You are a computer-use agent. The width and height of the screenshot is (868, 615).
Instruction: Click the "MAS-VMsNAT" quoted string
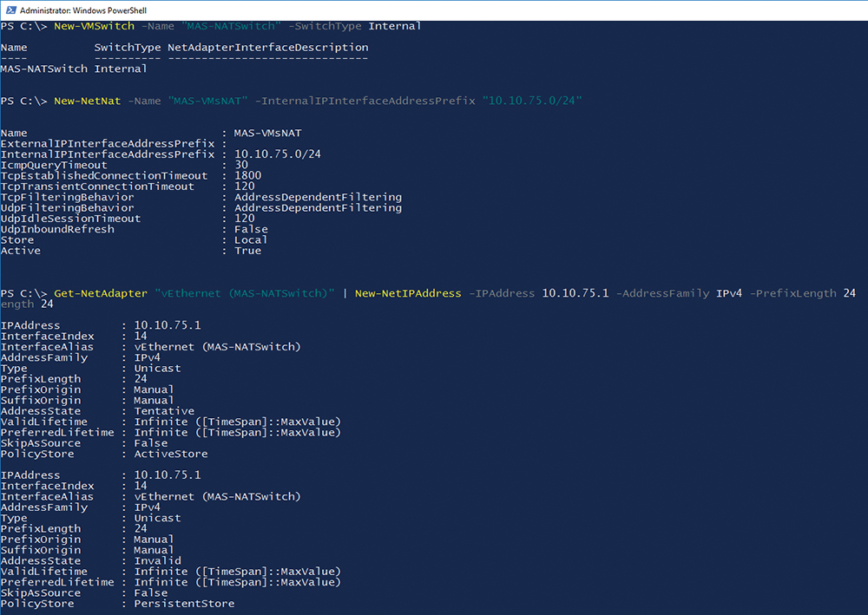[x=207, y=101]
